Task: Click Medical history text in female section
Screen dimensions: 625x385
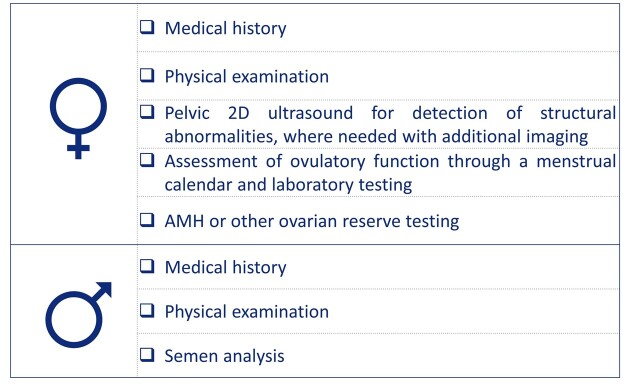Action: click(x=226, y=29)
